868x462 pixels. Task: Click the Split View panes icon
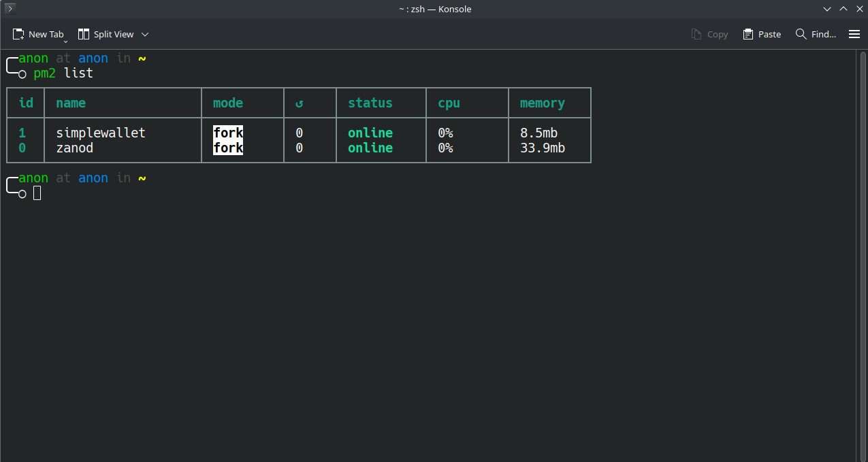point(84,34)
